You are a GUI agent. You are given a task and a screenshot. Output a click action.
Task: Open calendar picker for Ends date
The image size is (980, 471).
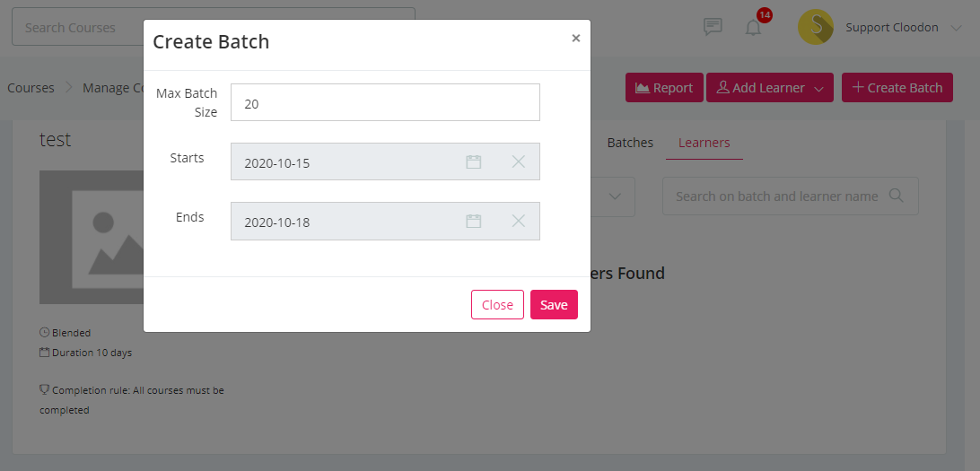pyautogui.click(x=474, y=221)
